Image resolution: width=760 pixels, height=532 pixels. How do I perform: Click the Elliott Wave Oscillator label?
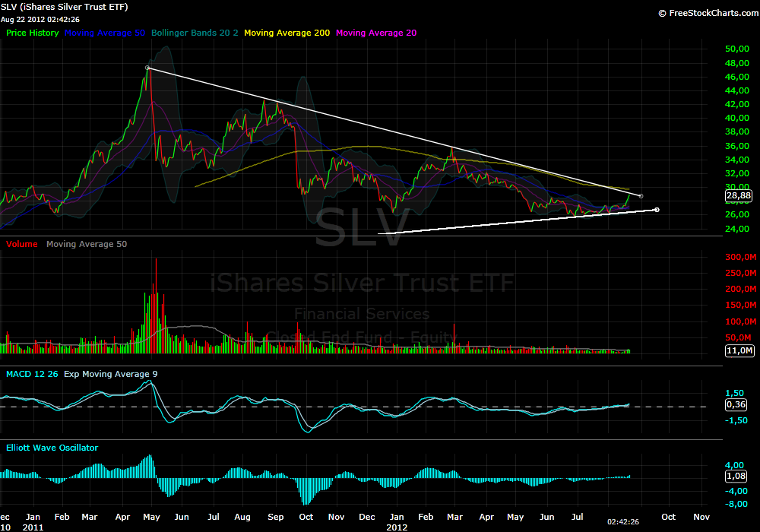tap(52, 448)
